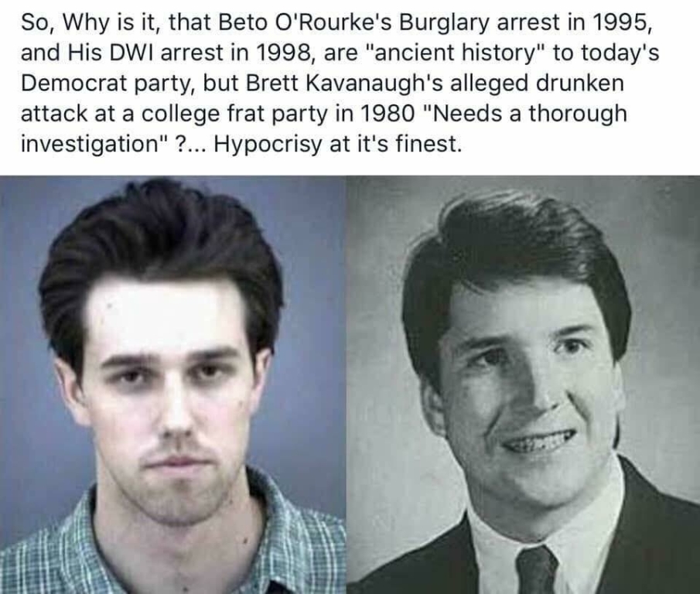This screenshot has height=594, width=700.
Task: Open the black-and-white portrait of man in suit
Action: [523, 384]
